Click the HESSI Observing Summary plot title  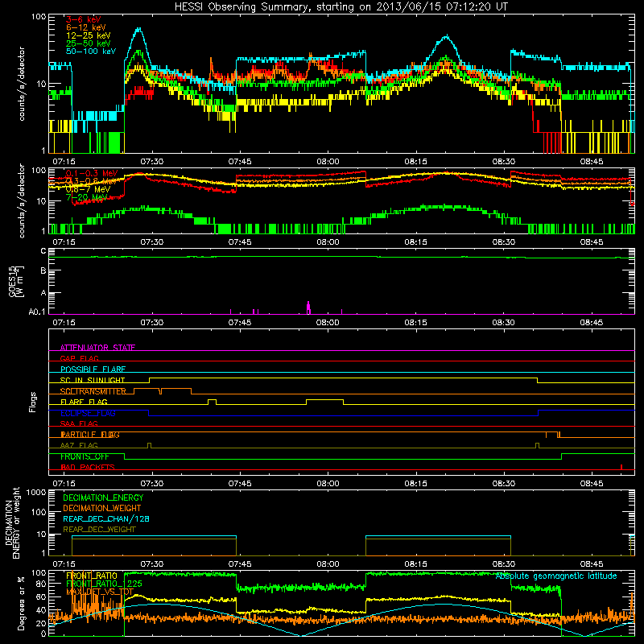point(341,7)
